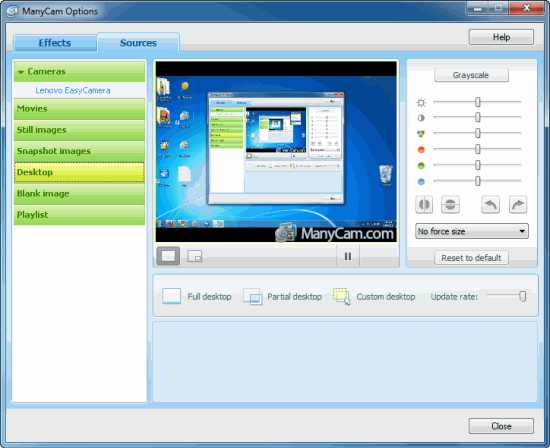This screenshot has width=550, height=448.
Task: Flip the video horizontally
Action: [424, 205]
